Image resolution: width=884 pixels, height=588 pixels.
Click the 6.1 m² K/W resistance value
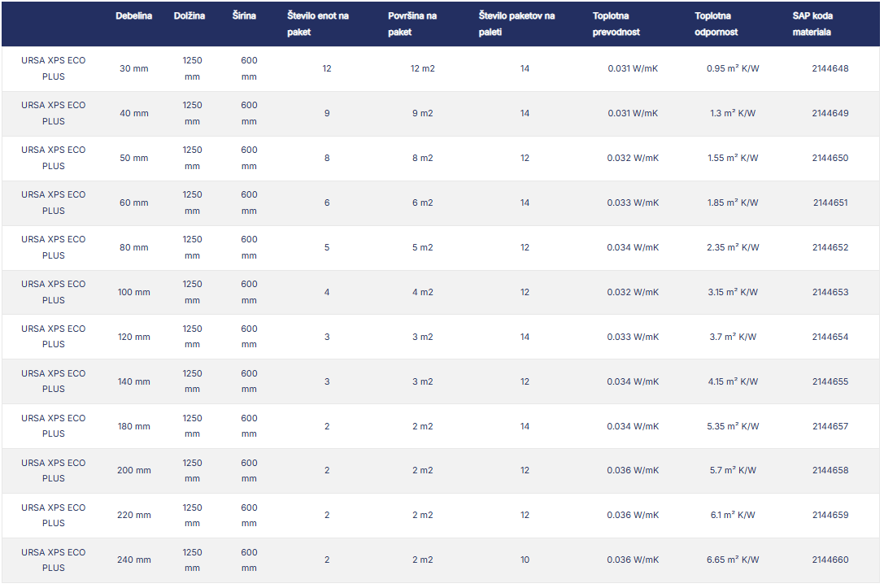(733, 516)
